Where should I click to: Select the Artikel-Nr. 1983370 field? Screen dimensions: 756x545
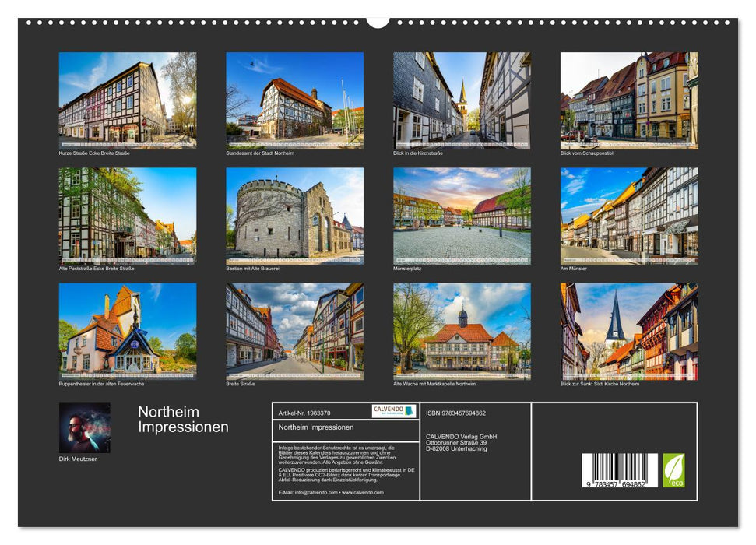coord(304,413)
